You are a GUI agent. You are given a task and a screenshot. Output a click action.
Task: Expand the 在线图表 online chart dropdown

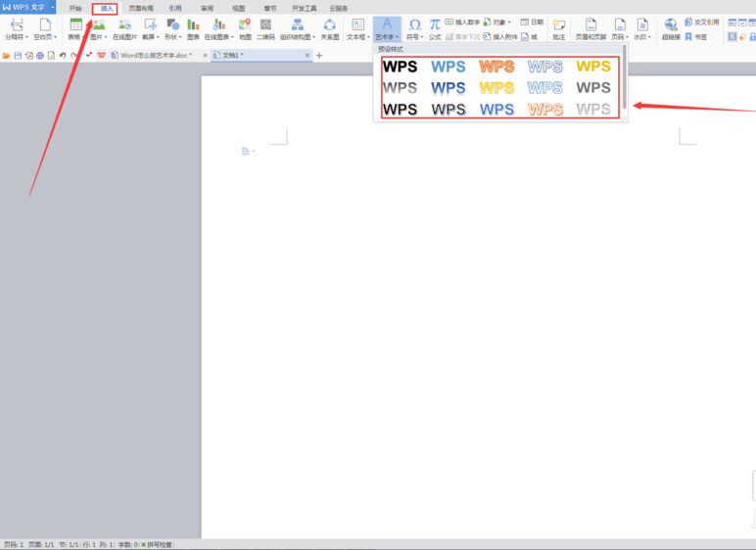pyautogui.click(x=232, y=37)
